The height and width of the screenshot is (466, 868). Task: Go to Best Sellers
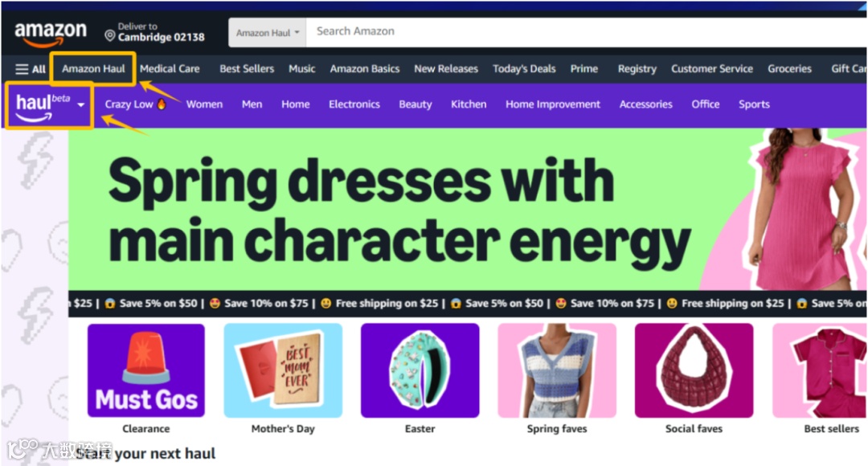pos(247,69)
